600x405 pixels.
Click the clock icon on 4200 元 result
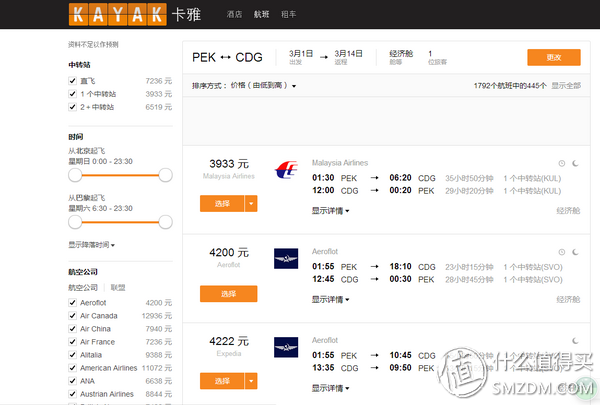pos(562,252)
